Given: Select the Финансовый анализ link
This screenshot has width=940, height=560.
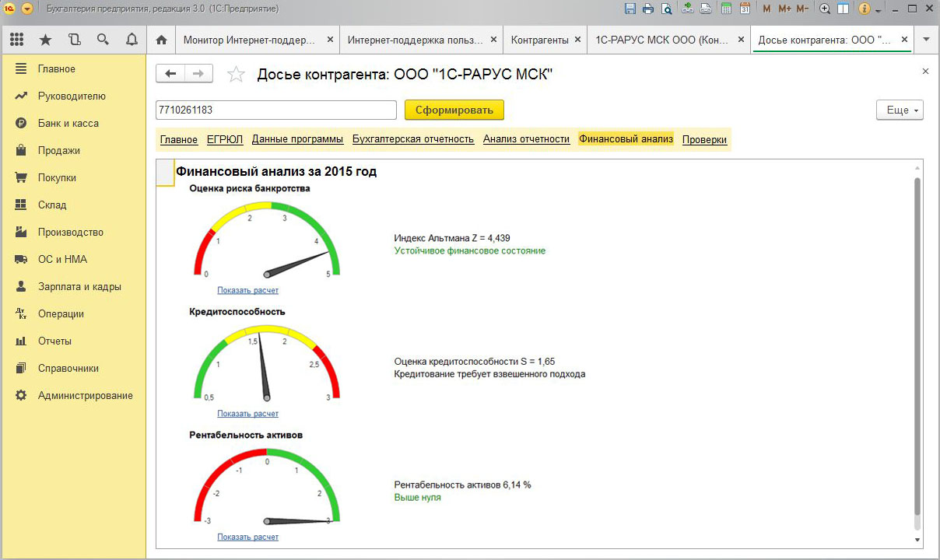Looking at the screenshot, I should point(626,139).
